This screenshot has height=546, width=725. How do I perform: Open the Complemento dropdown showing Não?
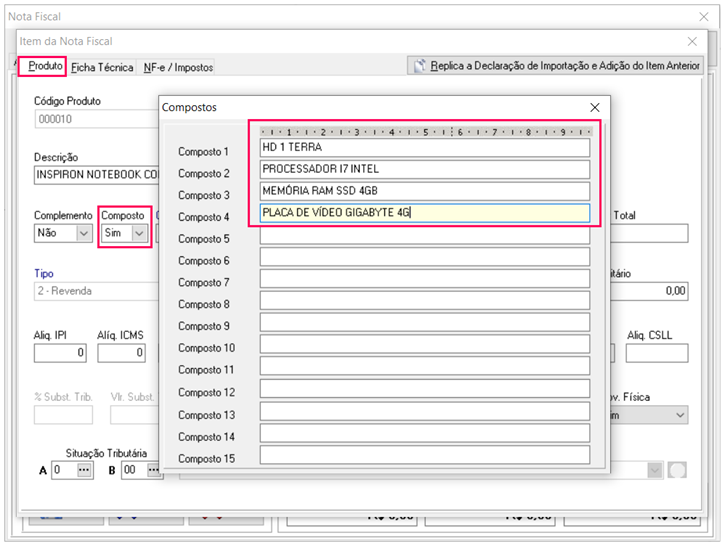[80, 233]
